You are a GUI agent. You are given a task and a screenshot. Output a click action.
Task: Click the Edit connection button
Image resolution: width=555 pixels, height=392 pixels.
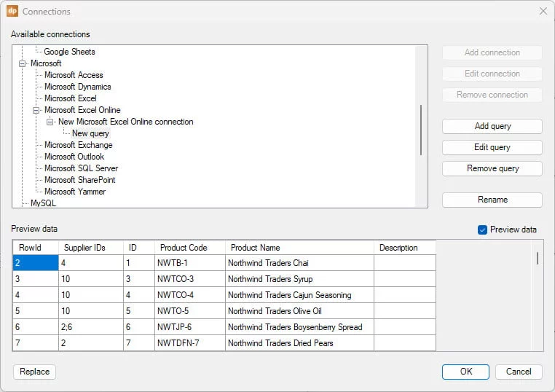click(x=492, y=74)
